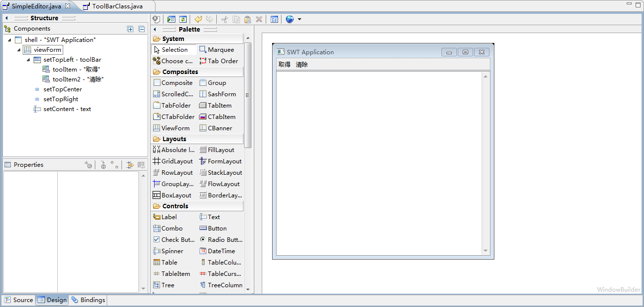Select the Marquee tool in palette
644x307 pixels.
[217, 50]
